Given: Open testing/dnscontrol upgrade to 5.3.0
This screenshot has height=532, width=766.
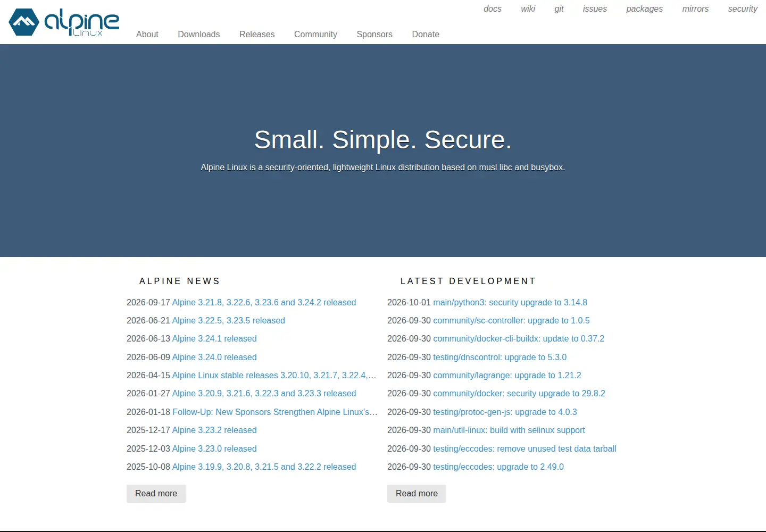Looking at the screenshot, I should [x=500, y=357].
